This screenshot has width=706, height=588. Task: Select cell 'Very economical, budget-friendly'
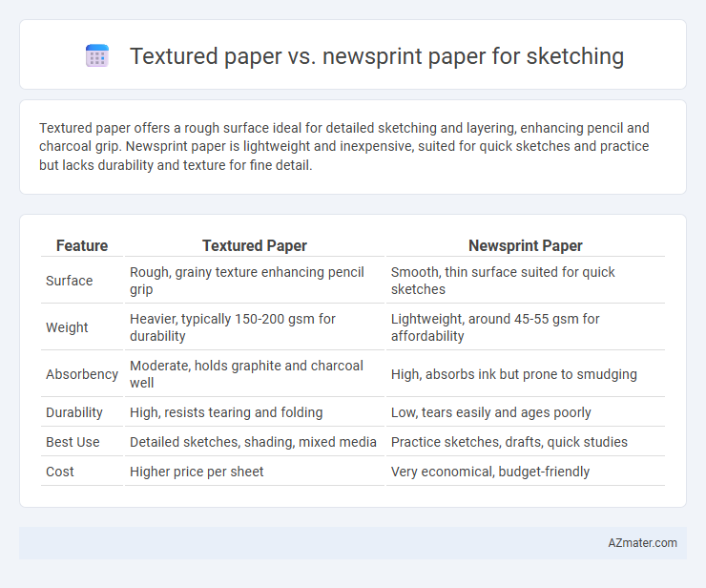(526, 472)
